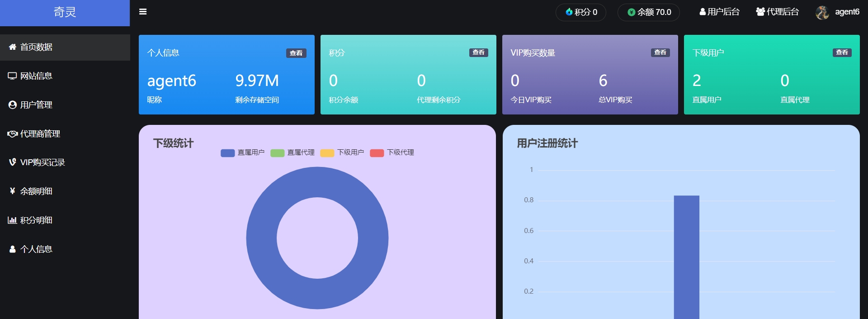Click the 总VIP购买 label
The image size is (868, 319).
point(615,100)
